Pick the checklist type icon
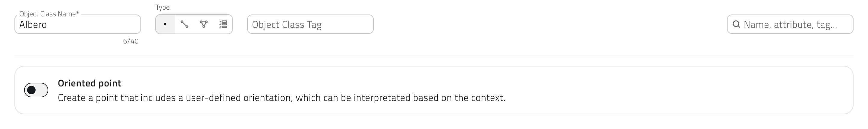868x129 pixels. click(x=223, y=24)
